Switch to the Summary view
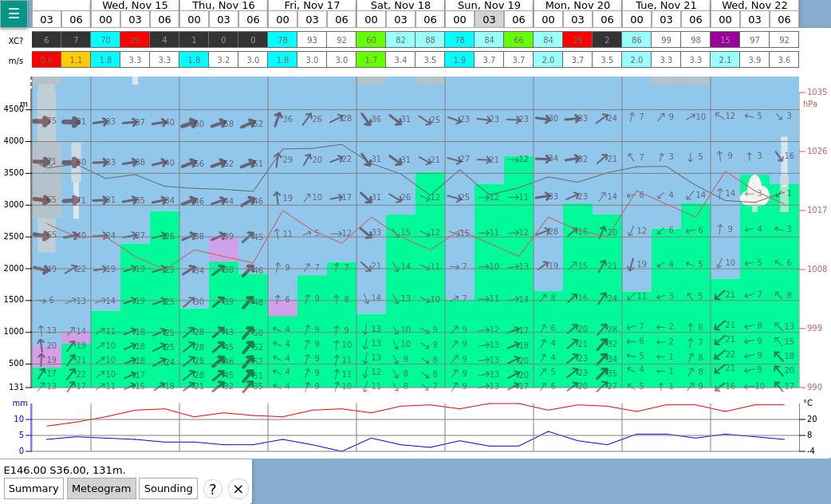This screenshot has width=831, height=504. (33, 489)
